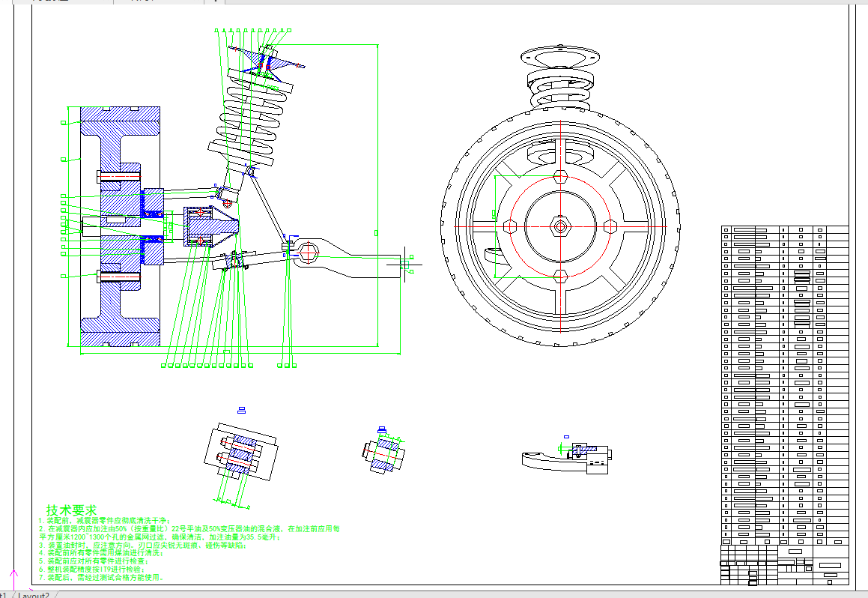Select the left hex bolt on the red bolt circle
The width and height of the screenshot is (868, 598).
pyautogui.click(x=510, y=226)
